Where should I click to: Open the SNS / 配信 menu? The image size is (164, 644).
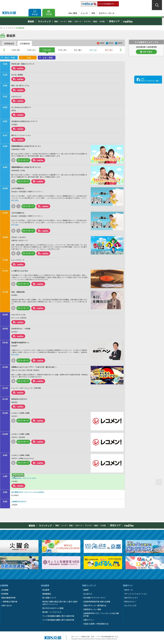tap(73, 13)
